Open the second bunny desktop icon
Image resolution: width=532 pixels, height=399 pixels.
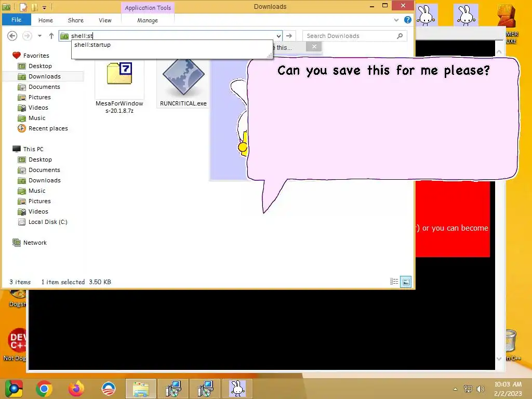tap(466, 15)
